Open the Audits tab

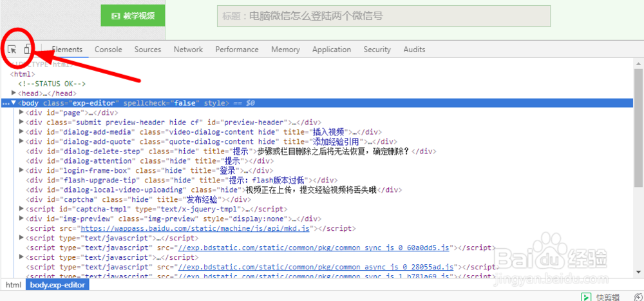coord(414,50)
